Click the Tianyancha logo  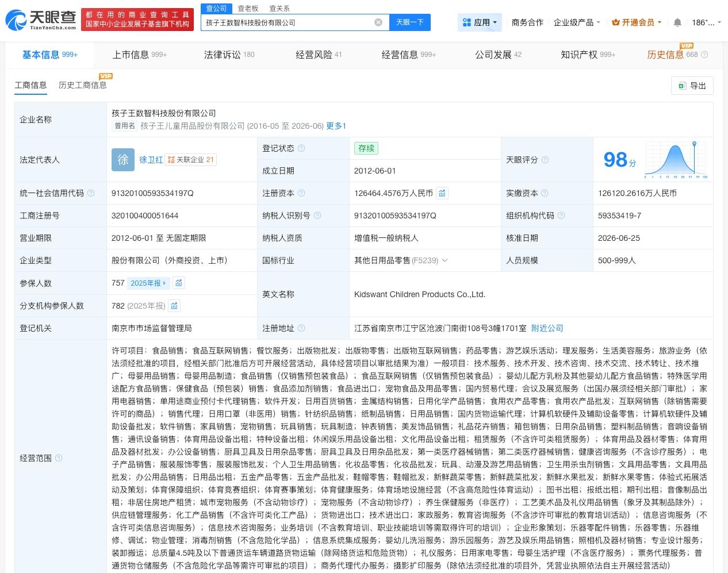coord(41,20)
